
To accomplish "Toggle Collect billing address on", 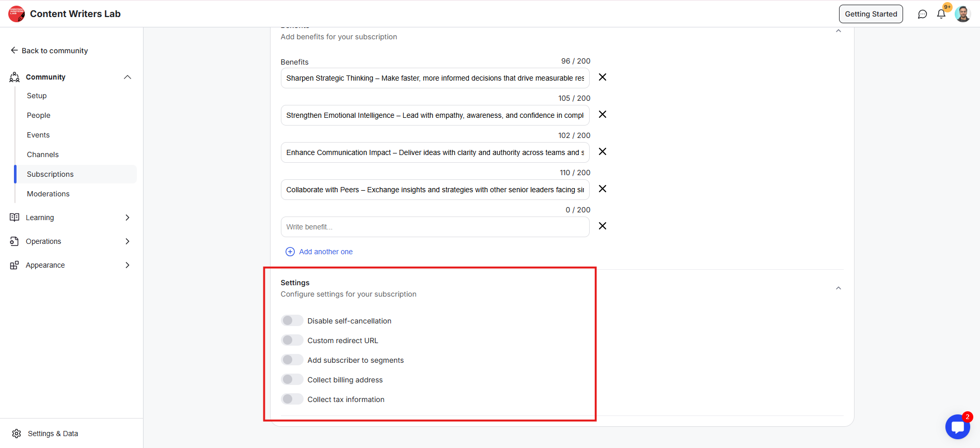I will coord(292,380).
